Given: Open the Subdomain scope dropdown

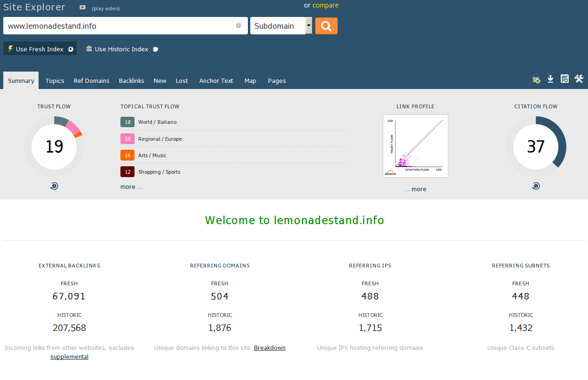Looking at the screenshot, I should (x=281, y=26).
